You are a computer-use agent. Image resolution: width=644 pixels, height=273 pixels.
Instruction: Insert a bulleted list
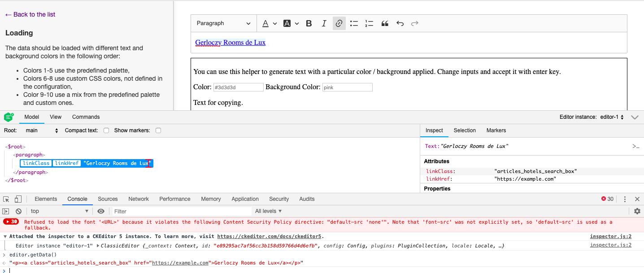coord(354,23)
